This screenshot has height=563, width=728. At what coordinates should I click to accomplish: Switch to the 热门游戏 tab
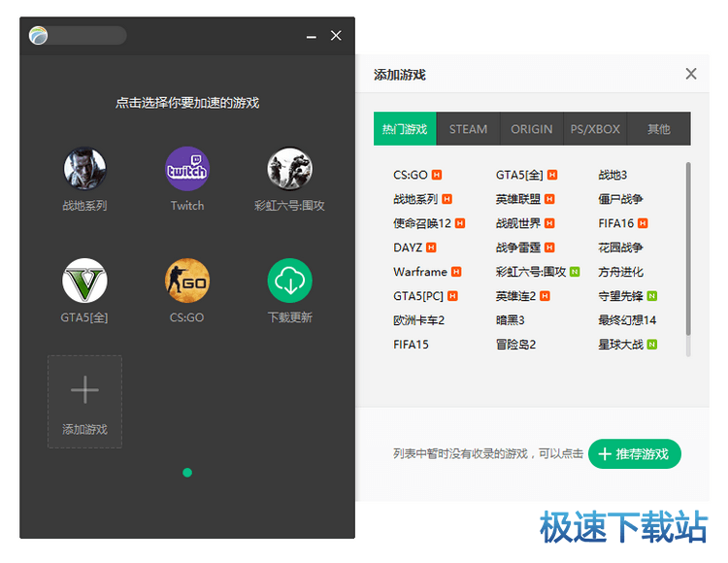click(405, 128)
